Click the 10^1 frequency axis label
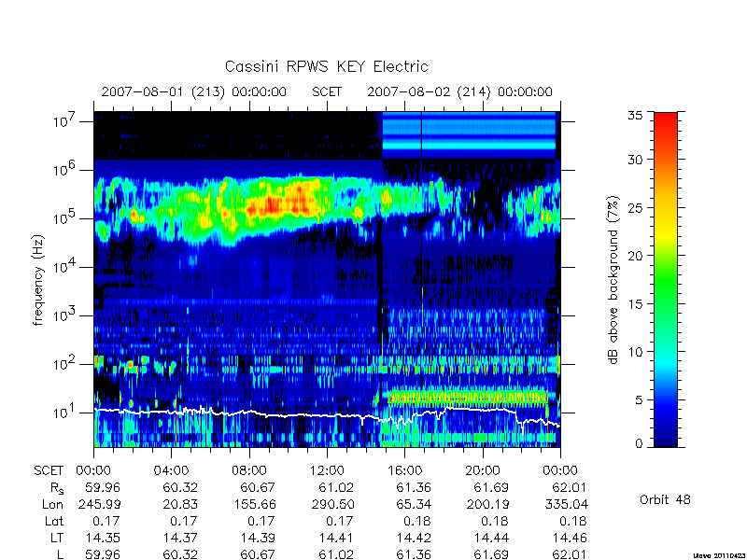747x560 pixels. [65, 413]
